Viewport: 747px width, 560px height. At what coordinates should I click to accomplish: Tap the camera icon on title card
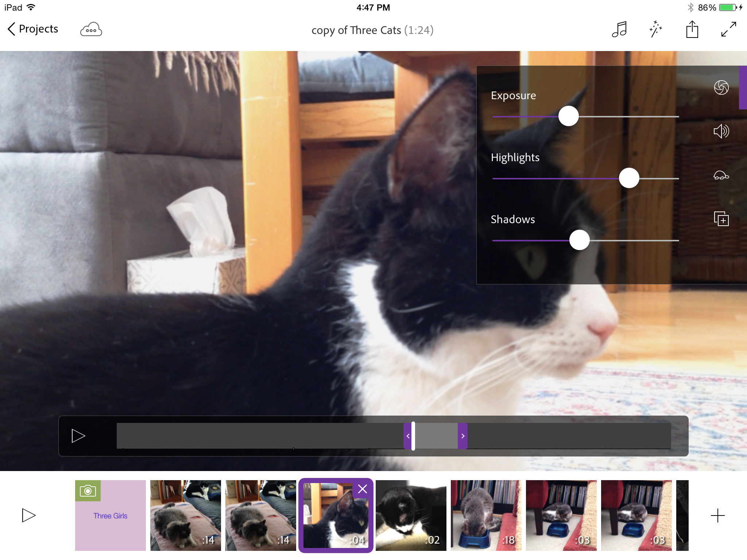(x=88, y=491)
